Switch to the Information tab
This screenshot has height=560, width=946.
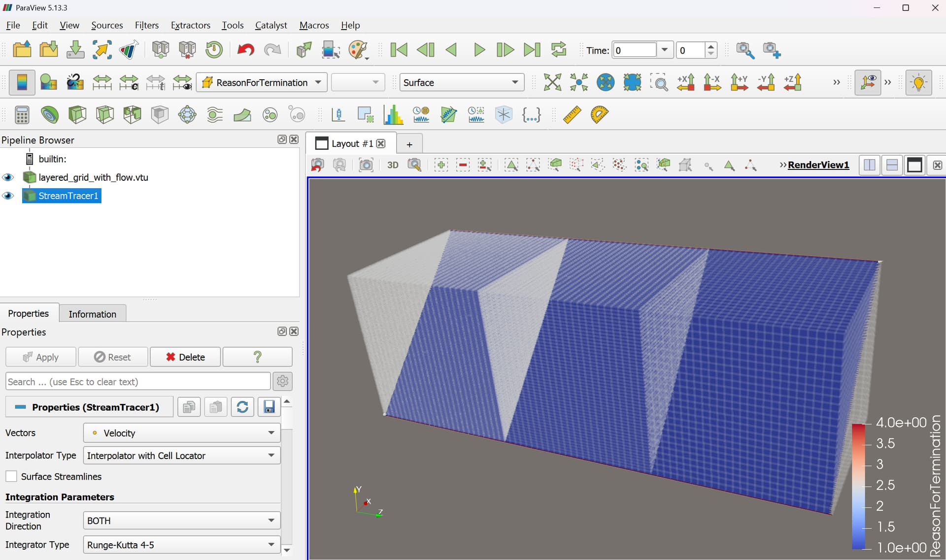click(x=93, y=314)
